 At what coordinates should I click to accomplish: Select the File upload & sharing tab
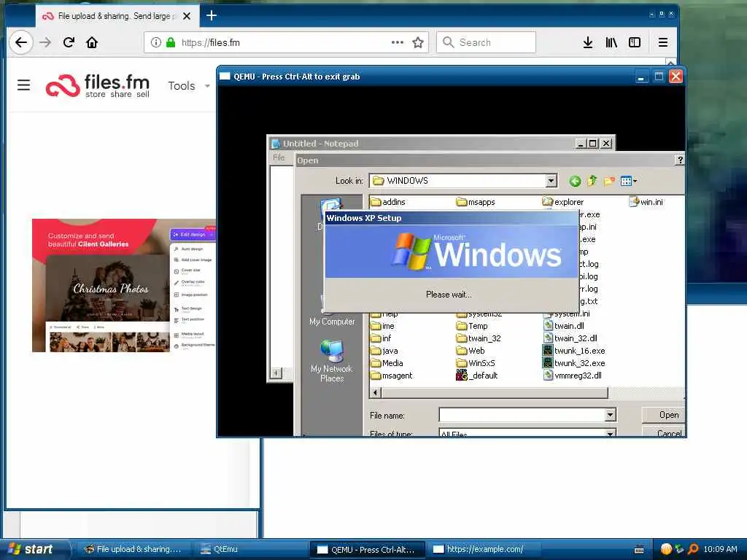(117, 16)
